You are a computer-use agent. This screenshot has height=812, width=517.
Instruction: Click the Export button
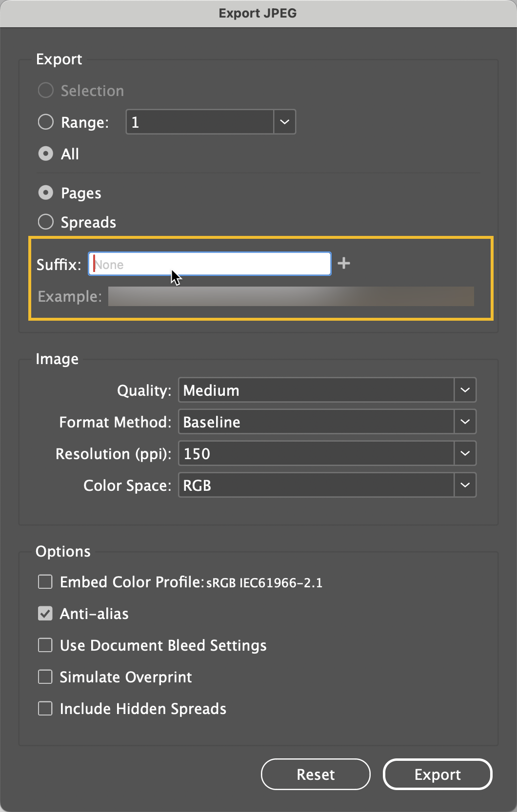click(x=437, y=774)
